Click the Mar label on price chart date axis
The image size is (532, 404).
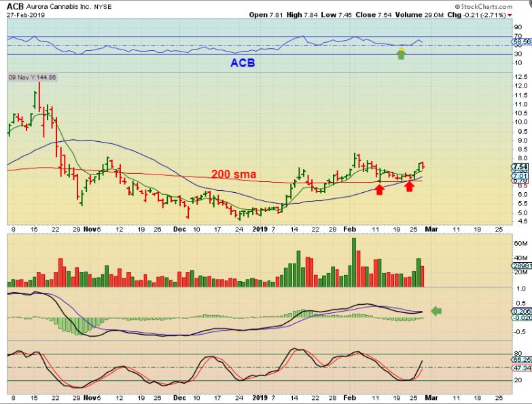pyautogui.click(x=431, y=229)
